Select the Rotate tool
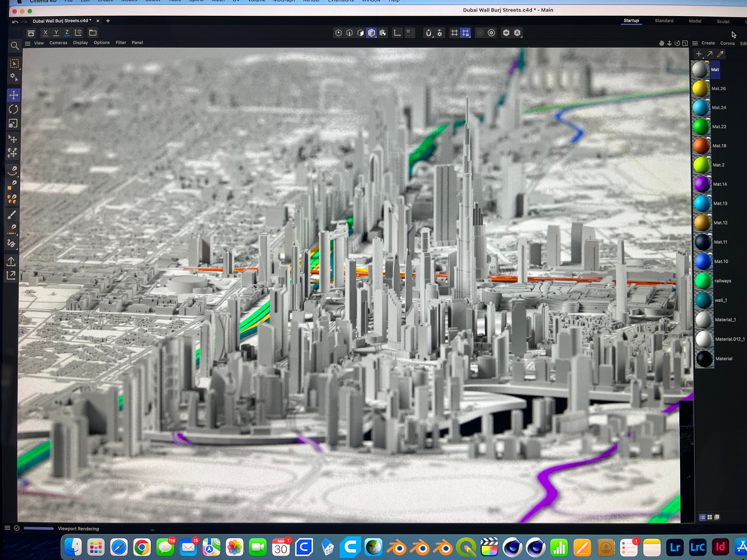Image resolution: width=747 pixels, height=560 pixels. 14,109
